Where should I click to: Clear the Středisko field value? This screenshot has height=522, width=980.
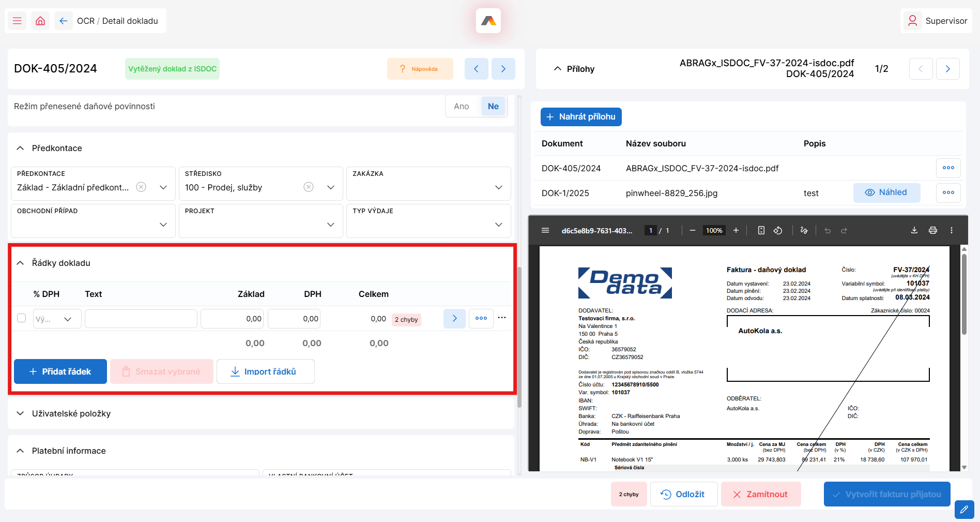coord(309,187)
